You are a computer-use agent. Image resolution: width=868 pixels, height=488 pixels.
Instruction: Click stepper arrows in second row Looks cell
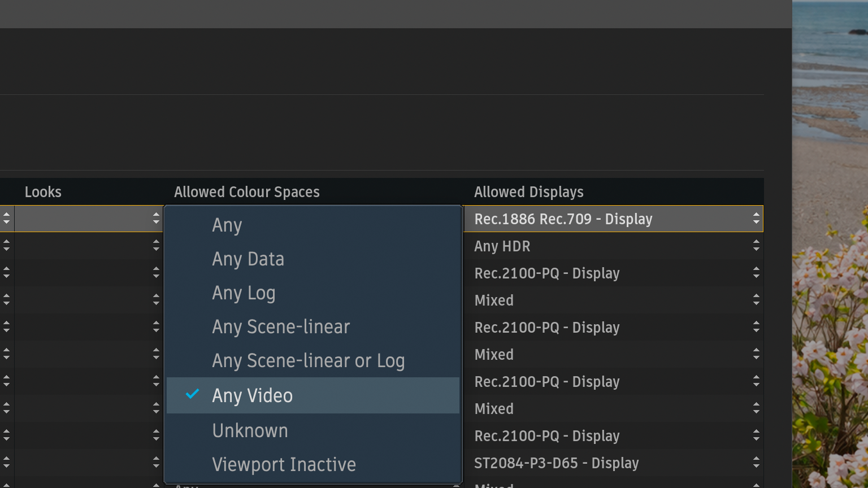tap(156, 246)
